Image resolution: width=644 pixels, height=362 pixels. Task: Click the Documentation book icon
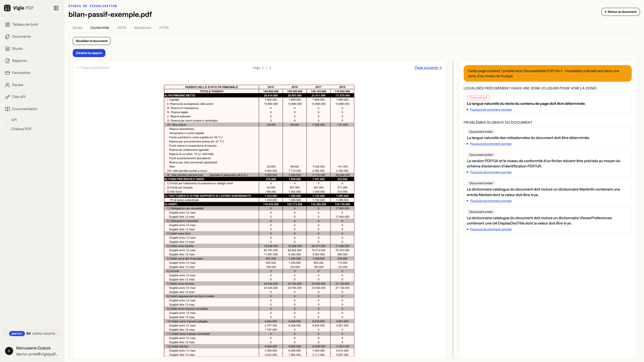point(8,109)
